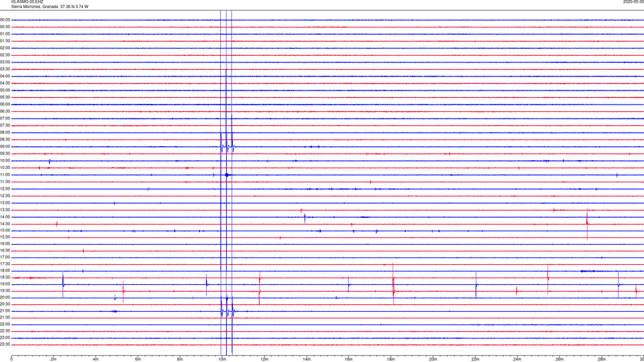Select the 08:00 time row label

coord(5,133)
